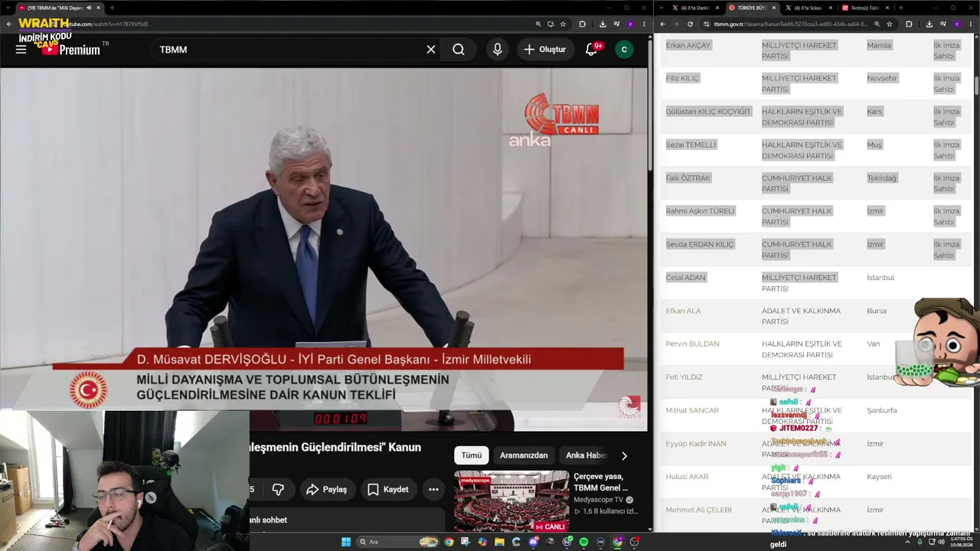
Task: Open site information icon for tbmm.gov.tr
Action: [x=706, y=24]
